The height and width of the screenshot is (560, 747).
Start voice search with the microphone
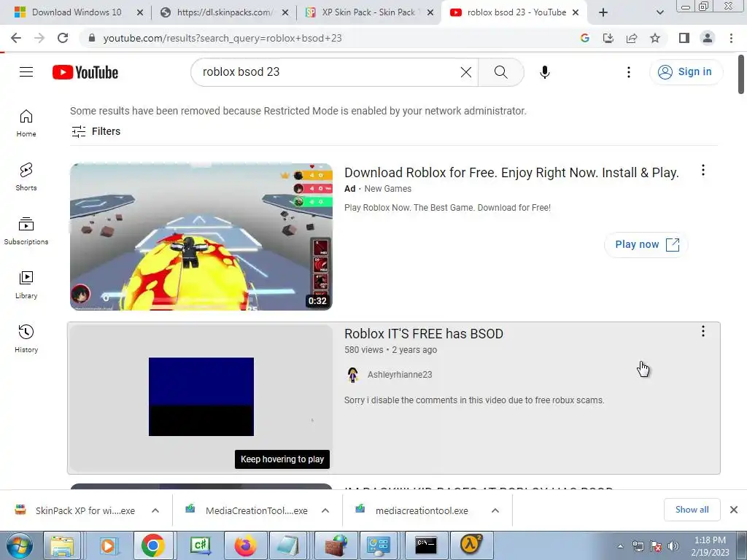click(544, 72)
